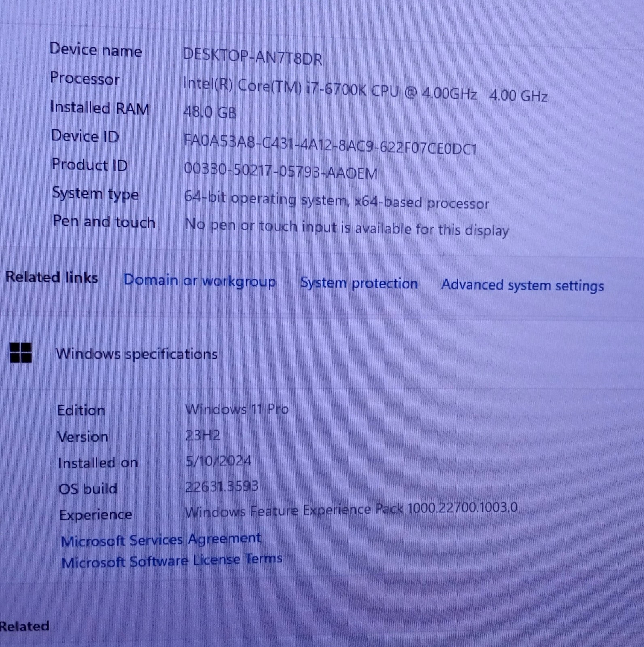
Task: Click the 64-bit operating system value
Action: [337, 200]
